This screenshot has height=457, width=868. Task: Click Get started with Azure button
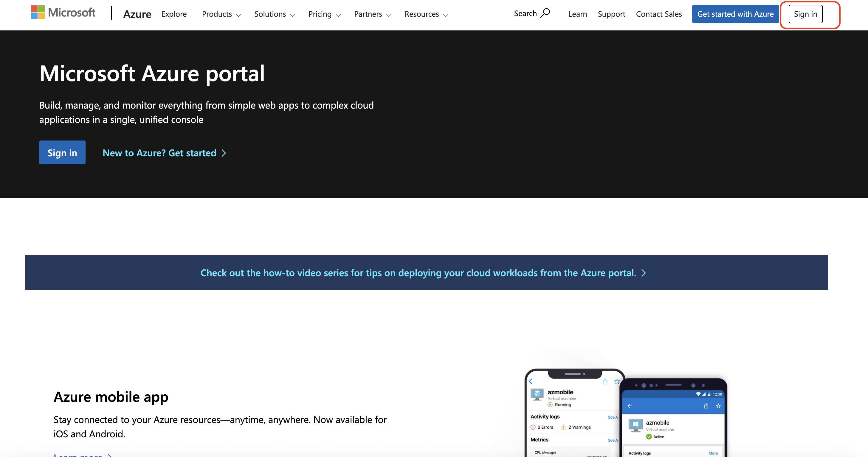(x=735, y=14)
